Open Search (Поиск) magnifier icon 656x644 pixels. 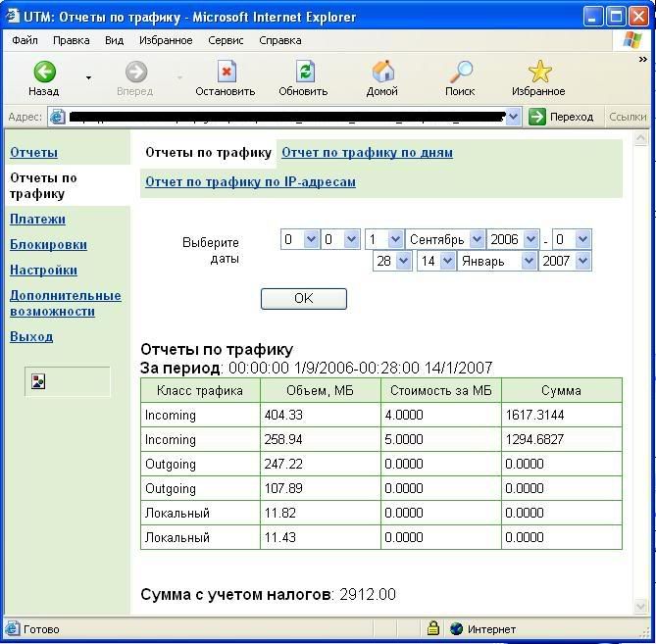pyautogui.click(x=460, y=73)
